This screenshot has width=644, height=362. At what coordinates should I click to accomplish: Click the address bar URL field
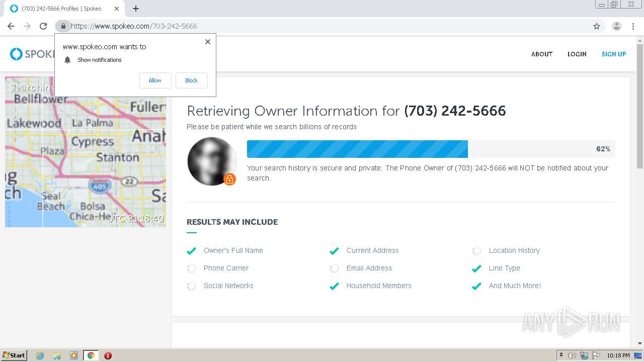(x=330, y=26)
